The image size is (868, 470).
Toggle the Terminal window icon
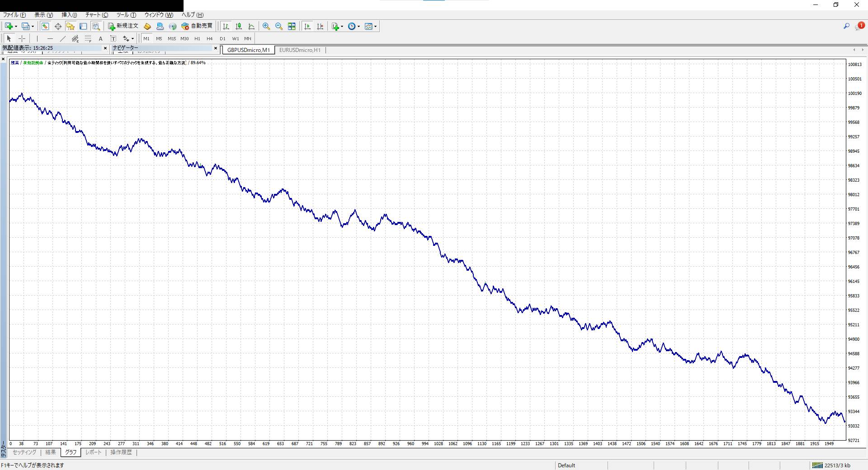pos(83,26)
